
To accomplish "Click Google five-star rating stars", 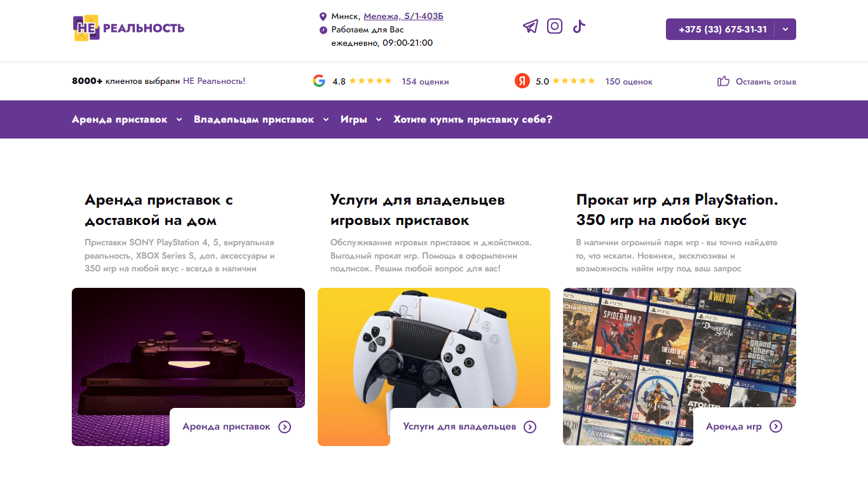I will [370, 81].
